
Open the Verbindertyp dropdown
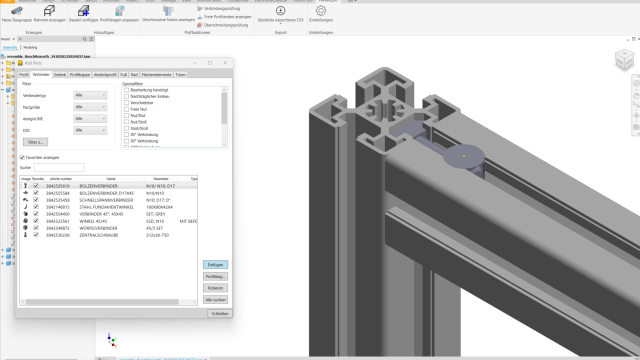click(90, 95)
